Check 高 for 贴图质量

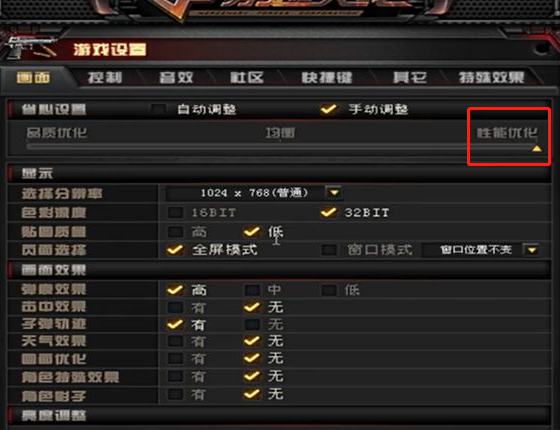click(x=175, y=232)
